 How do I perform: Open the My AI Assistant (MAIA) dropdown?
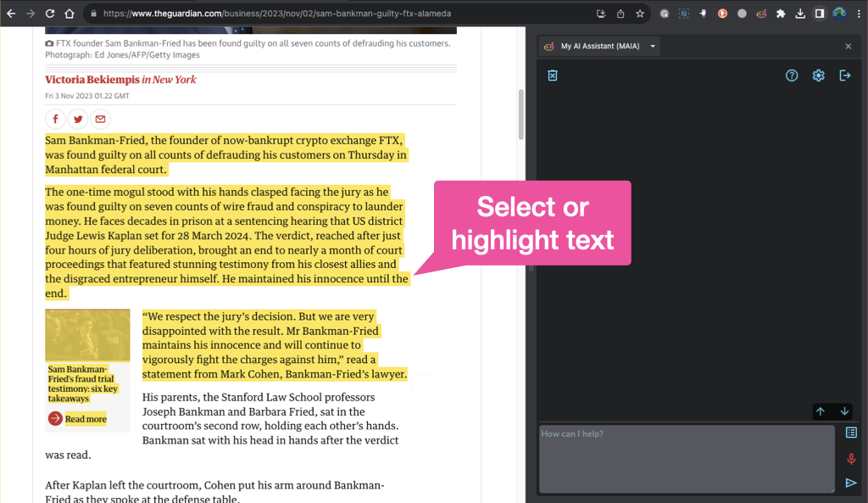pos(600,46)
